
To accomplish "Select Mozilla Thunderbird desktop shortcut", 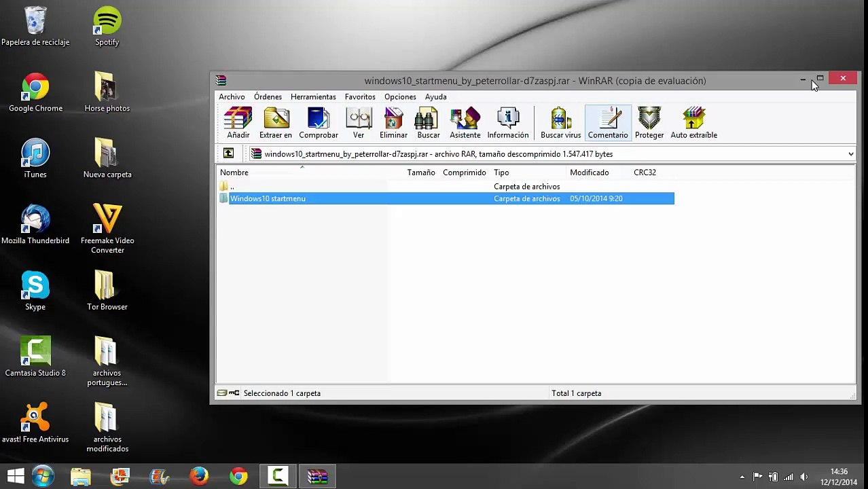I will (x=35, y=225).
